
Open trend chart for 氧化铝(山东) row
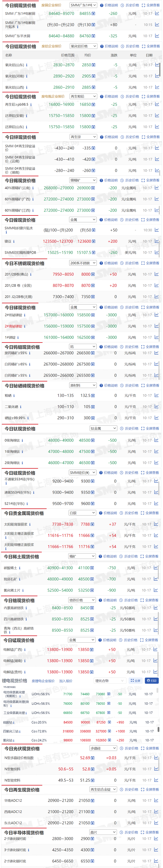(157, 65)
